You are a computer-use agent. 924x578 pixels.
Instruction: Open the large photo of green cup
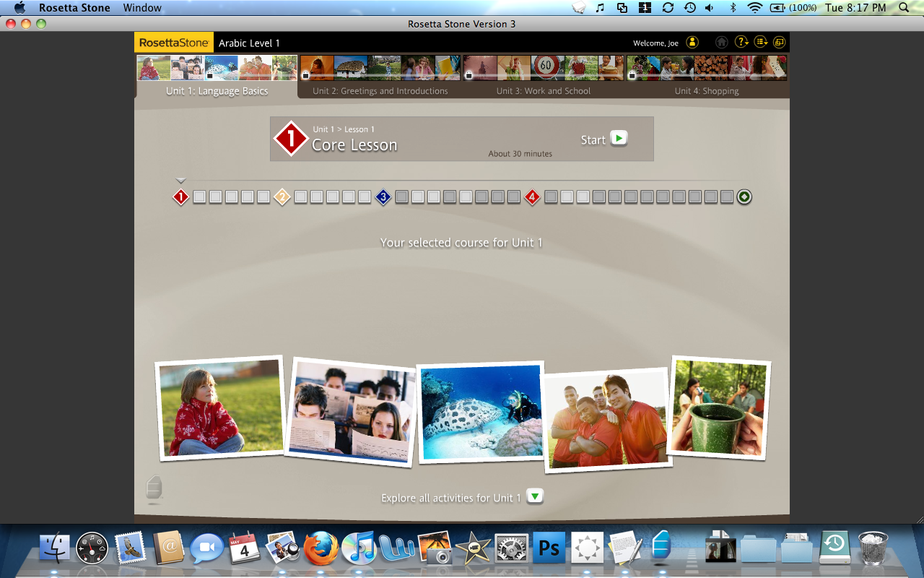[x=719, y=408]
